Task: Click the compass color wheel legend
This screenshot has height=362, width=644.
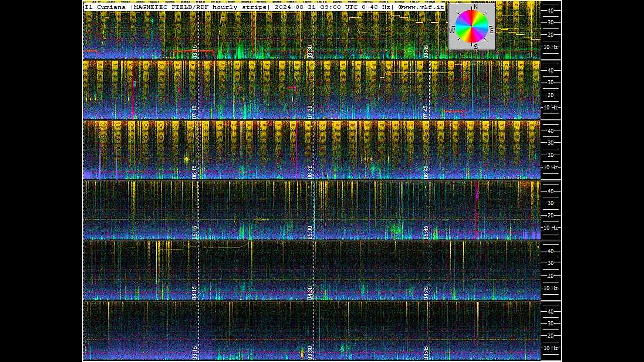Action: tap(472, 26)
